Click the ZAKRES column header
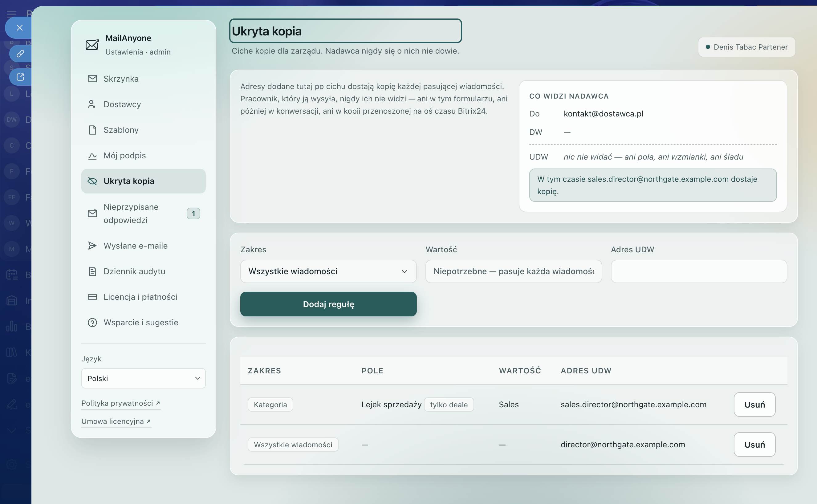 pos(264,371)
